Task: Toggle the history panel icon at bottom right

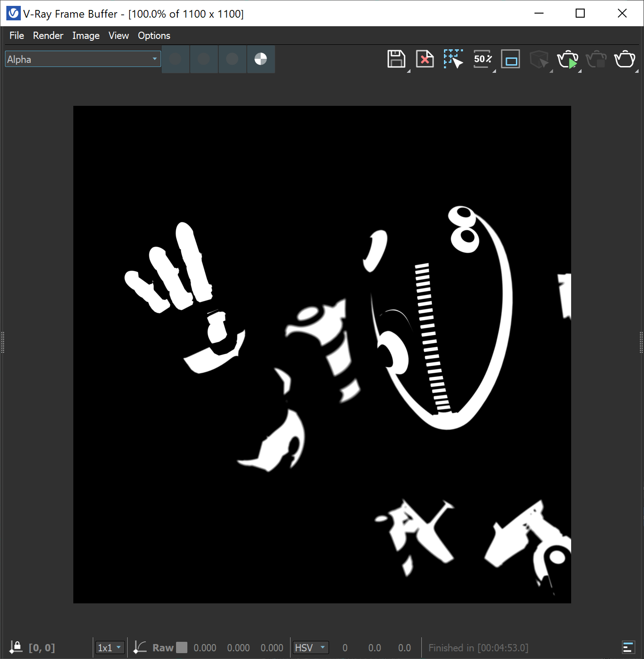Action: click(x=628, y=647)
